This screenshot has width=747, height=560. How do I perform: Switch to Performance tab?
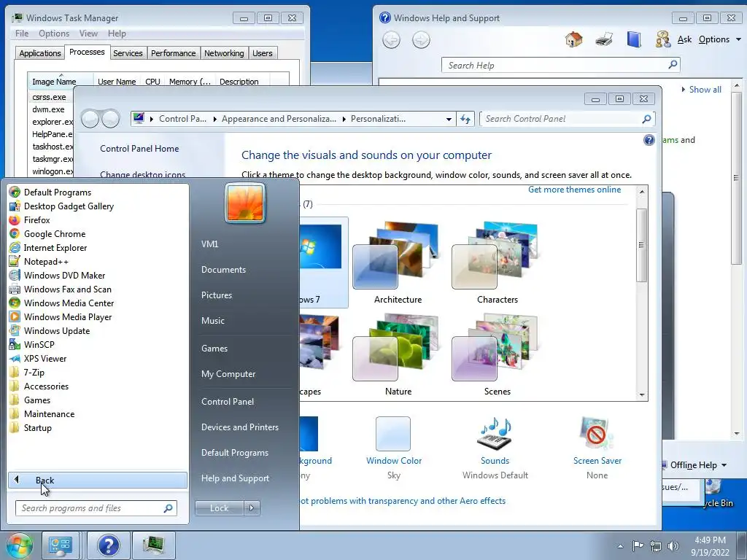click(174, 52)
